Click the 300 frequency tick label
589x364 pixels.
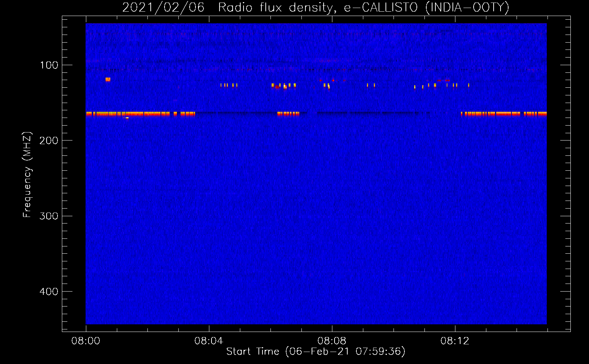coord(49,216)
